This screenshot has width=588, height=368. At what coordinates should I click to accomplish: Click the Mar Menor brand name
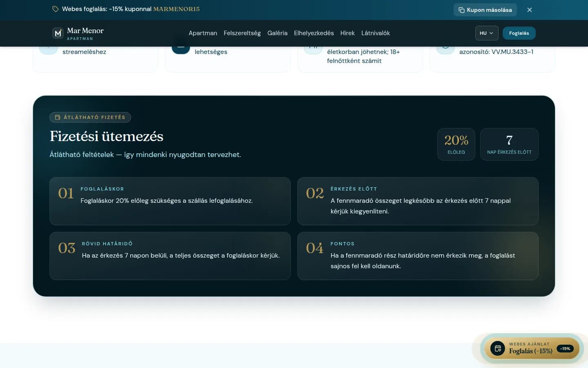click(x=85, y=31)
